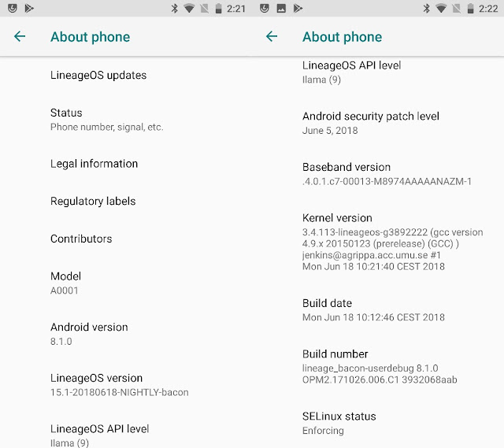Select Regulatory labels

126,202
